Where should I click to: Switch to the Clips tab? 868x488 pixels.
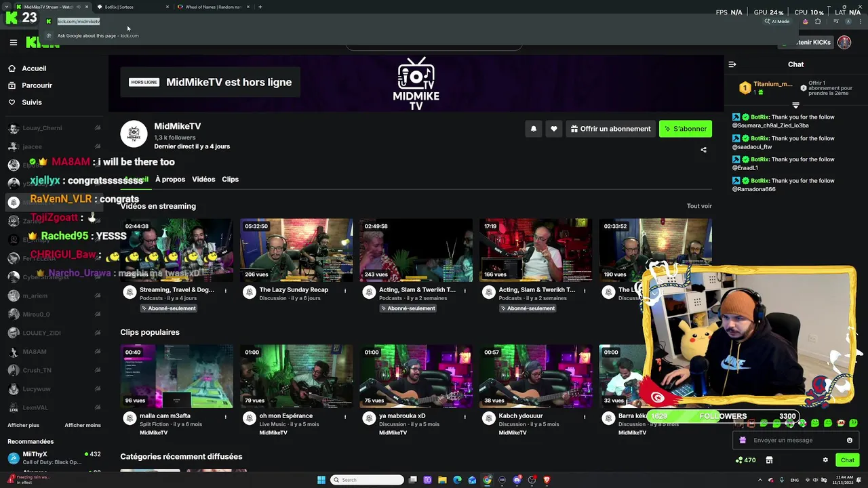click(x=230, y=179)
